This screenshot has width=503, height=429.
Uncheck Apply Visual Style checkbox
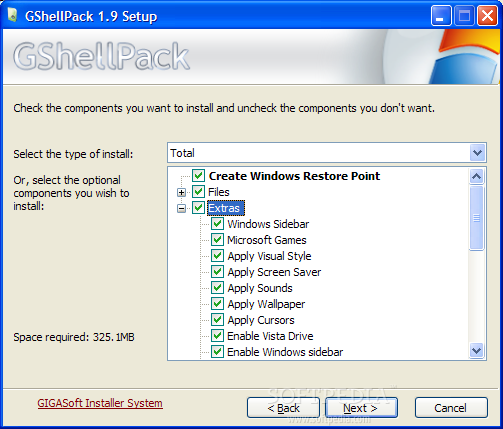[x=217, y=256]
